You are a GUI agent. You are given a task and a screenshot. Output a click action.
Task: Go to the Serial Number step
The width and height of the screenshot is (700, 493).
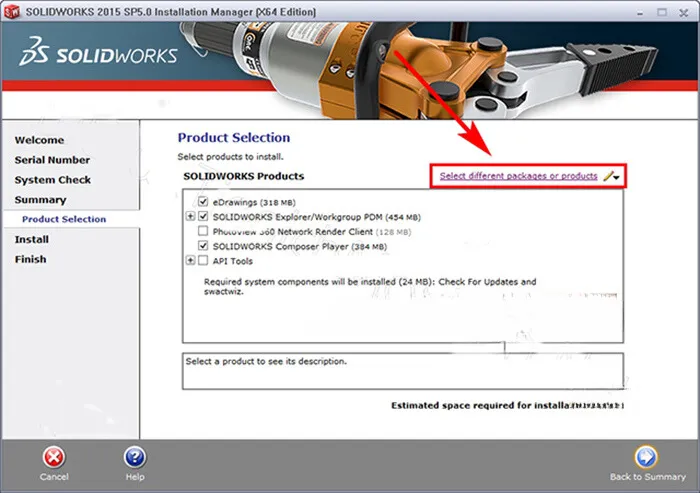click(x=52, y=160)
